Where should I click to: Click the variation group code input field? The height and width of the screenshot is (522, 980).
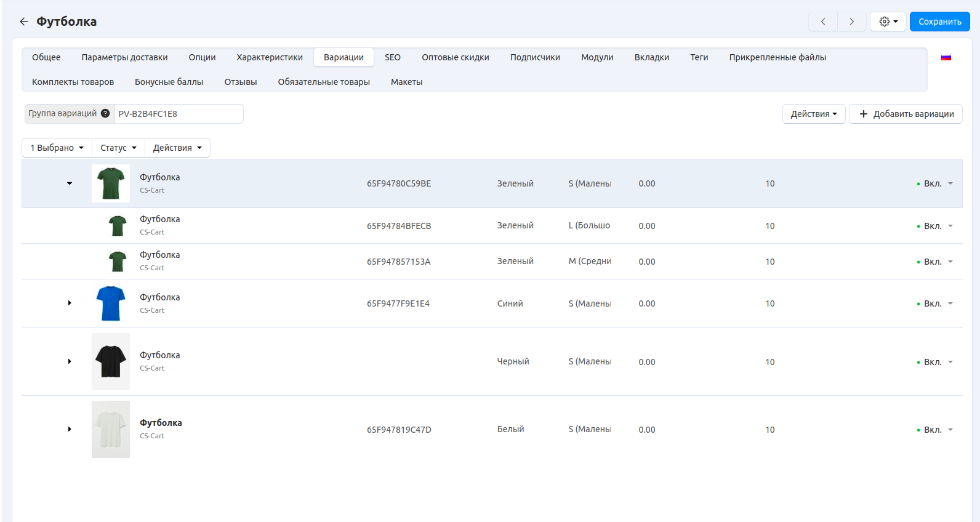(x=179, y=114)
